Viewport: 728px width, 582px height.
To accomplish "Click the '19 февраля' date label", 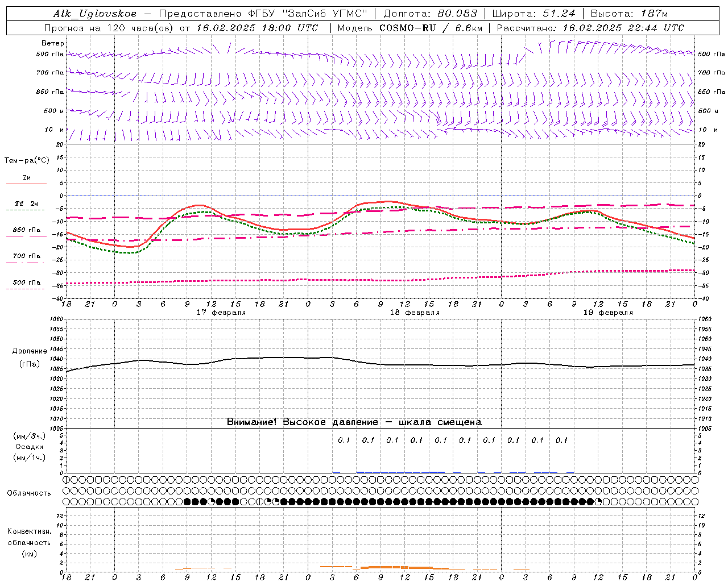I will [x=608, y=313].
